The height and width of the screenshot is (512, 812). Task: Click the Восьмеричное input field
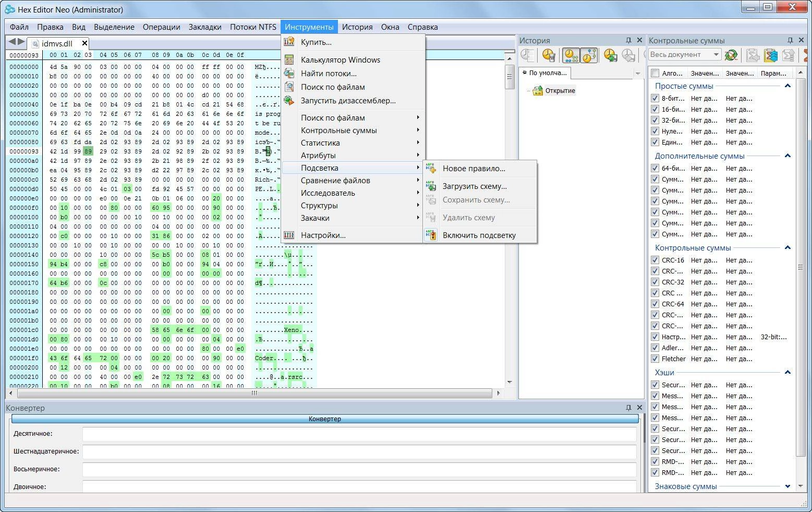pyautogui.click(x=359, y=469)
